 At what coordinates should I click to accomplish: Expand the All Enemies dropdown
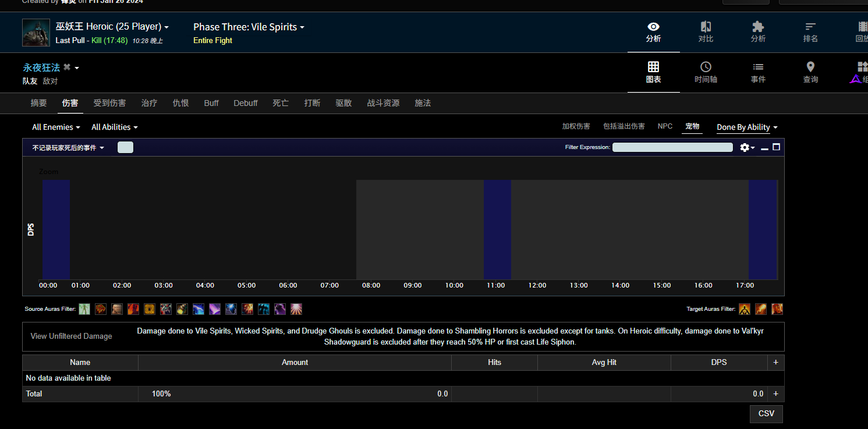click(56, 127)
